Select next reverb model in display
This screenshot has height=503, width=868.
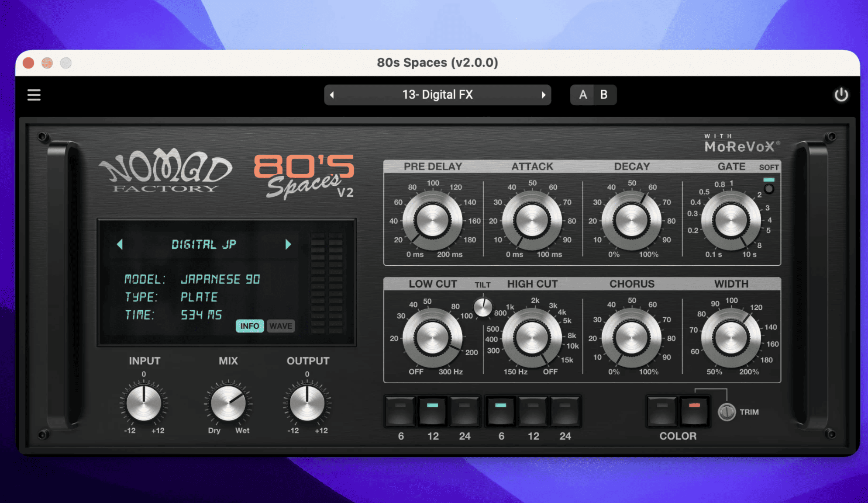click(288, 244)
